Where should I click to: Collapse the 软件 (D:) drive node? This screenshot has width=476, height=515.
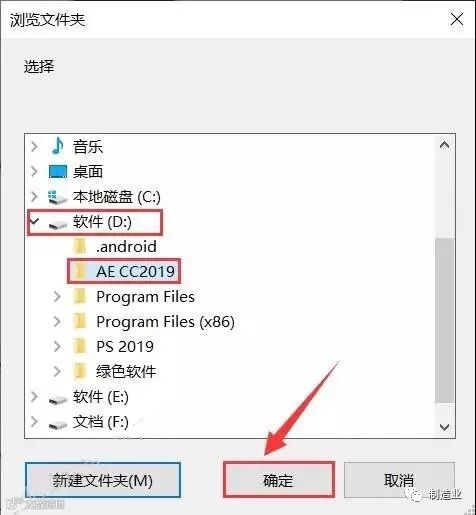click(35, 222)
